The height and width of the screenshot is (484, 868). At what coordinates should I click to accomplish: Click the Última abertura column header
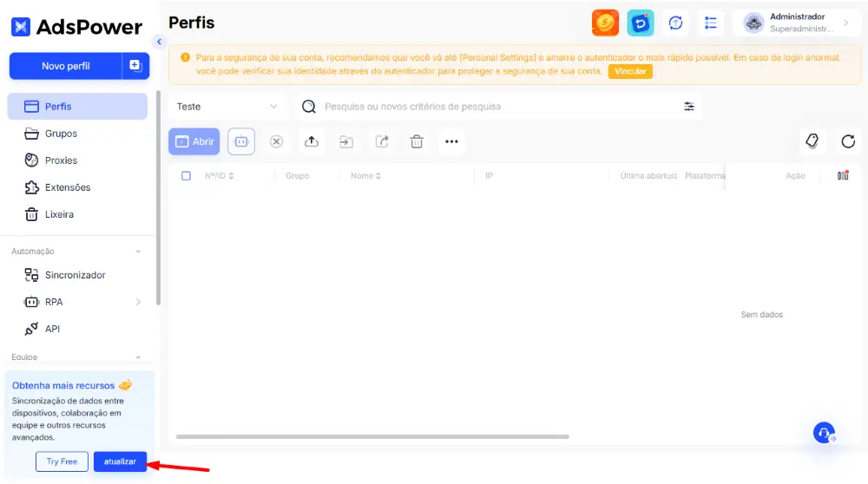tap(648, 176)
